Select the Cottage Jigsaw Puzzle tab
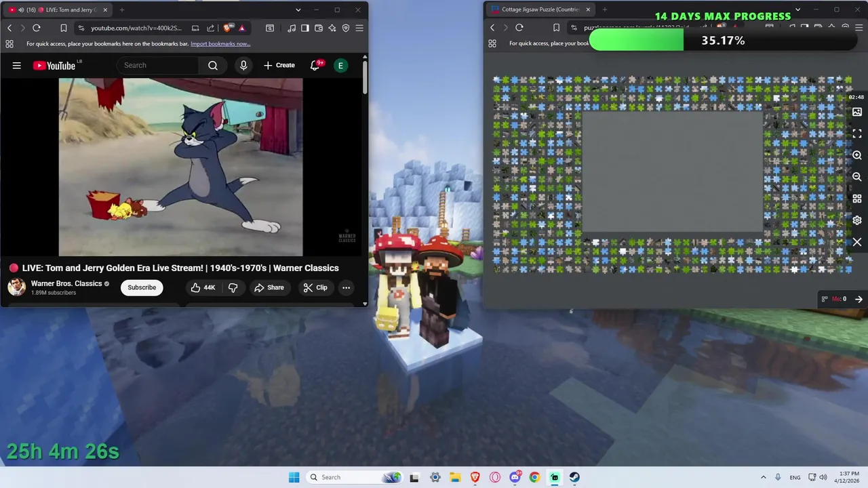The width and height of the screenshot is (868, 488). click(x=540, y=9)
